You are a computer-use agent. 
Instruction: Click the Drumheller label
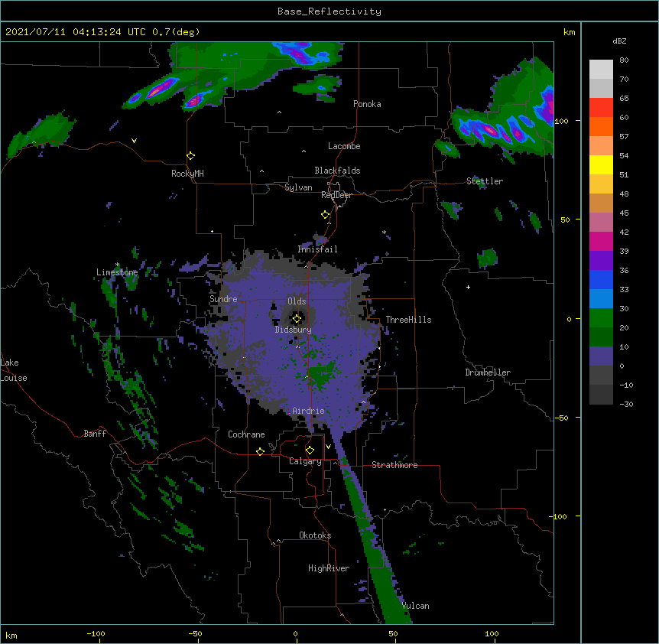point(488,372)
